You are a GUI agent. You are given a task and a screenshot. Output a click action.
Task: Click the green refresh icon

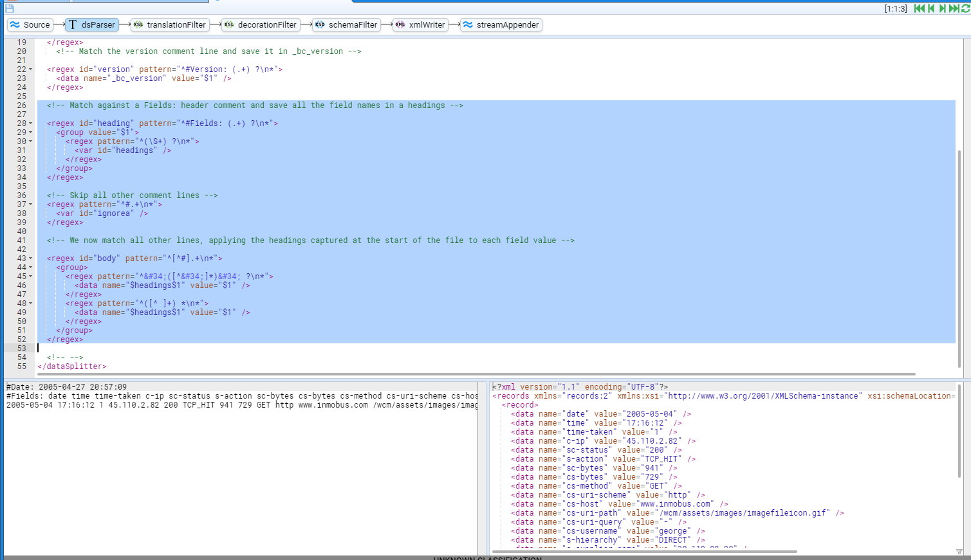pyautogui.click(x=965, y=8)
